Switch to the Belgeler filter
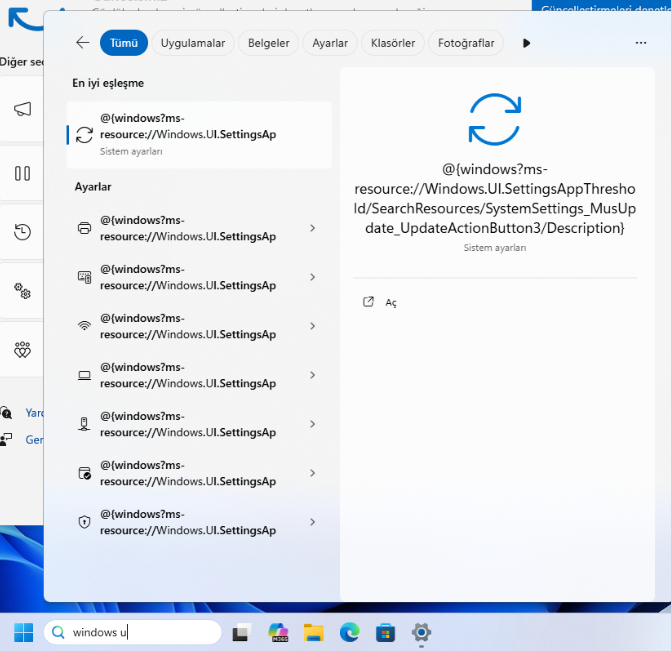Viewport: 671px width, 651px height. (268, 43)
